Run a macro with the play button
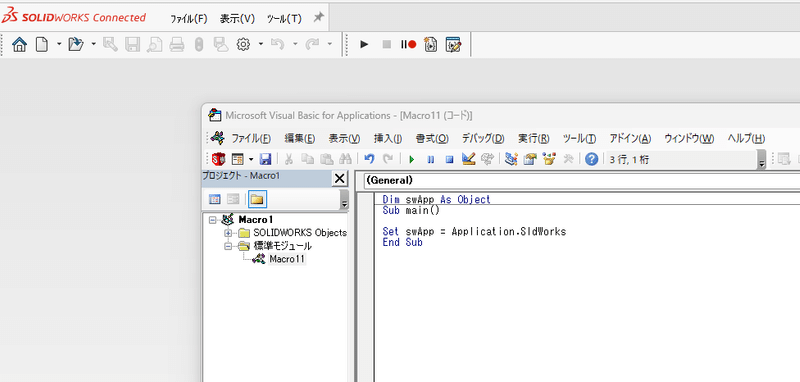The height and width of the screenshot is (382, 800). (x=364, y=44)
